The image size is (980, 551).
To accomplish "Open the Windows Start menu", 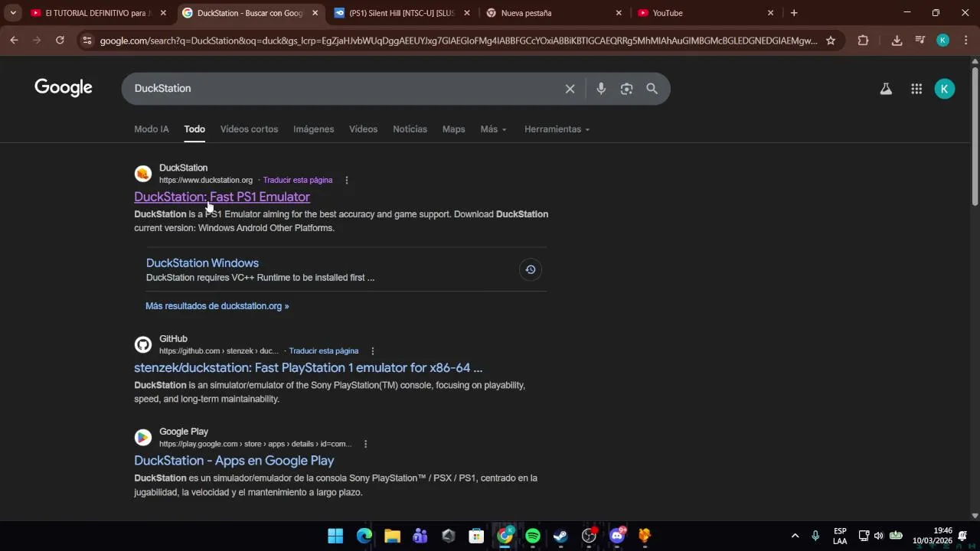I will pyautogui.click(x=335, y=536).
